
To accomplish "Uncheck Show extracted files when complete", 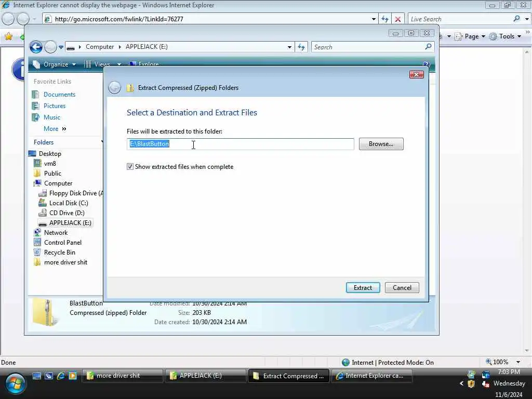I will click(130, 167).
